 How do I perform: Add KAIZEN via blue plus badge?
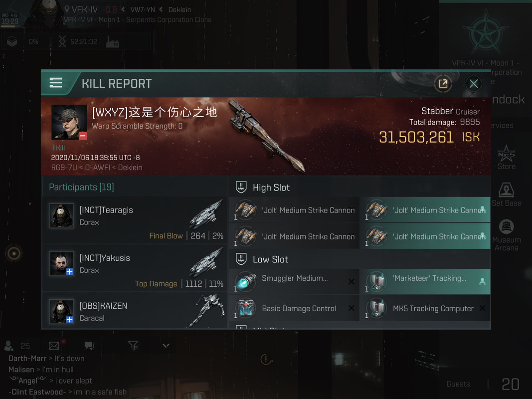(69, 319)
